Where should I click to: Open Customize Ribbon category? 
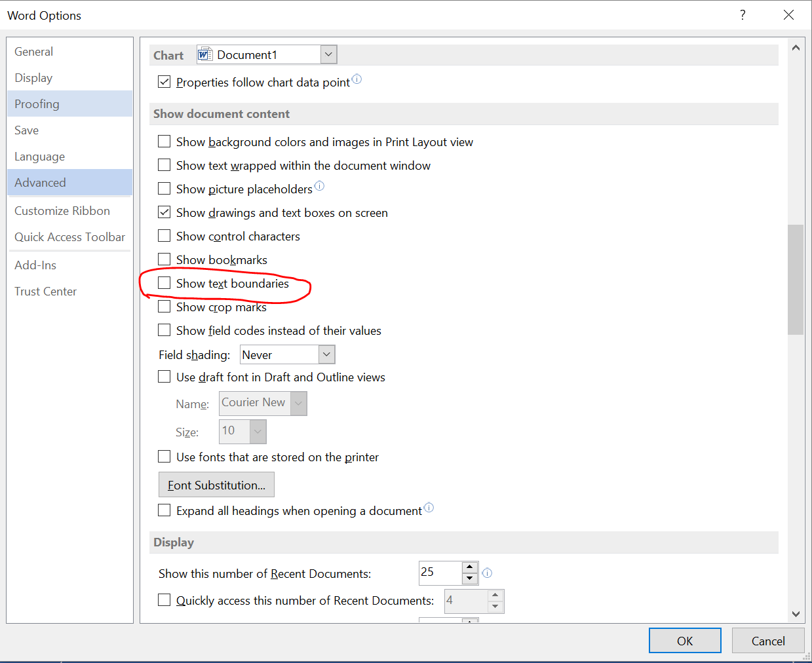(69, 211)
